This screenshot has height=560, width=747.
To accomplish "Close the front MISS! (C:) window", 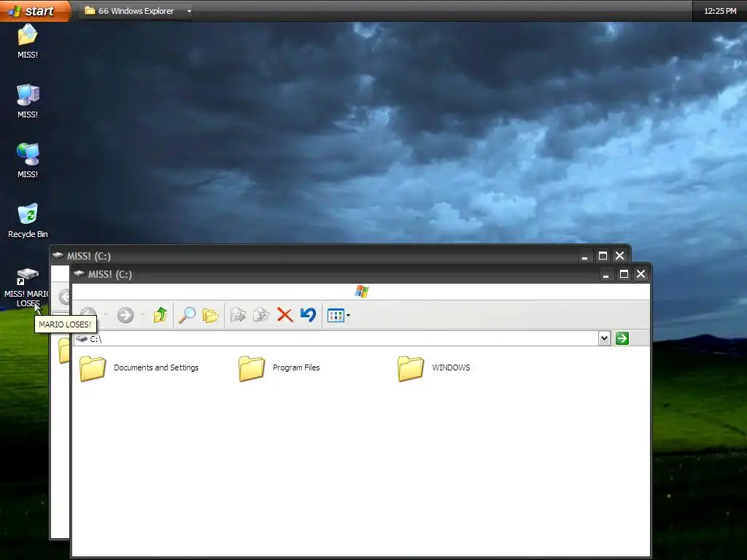I will tap(640, 274).
